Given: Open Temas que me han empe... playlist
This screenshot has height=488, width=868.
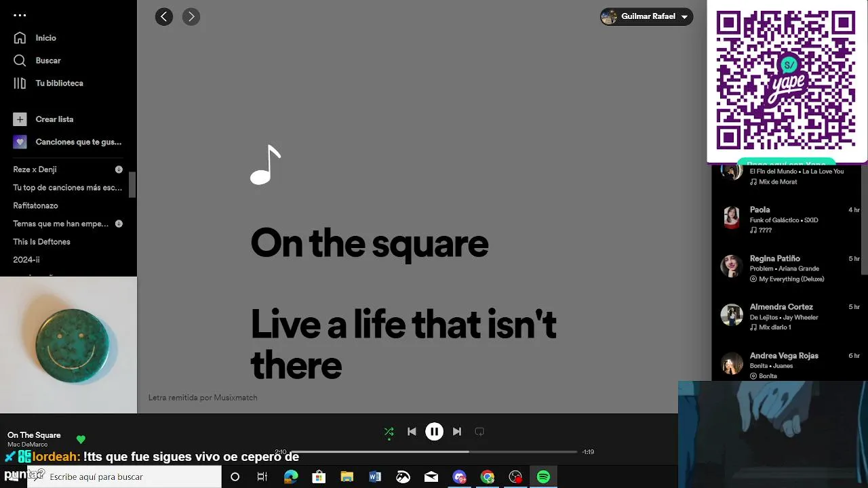Looking at the screenshot, I should point(60,224).
